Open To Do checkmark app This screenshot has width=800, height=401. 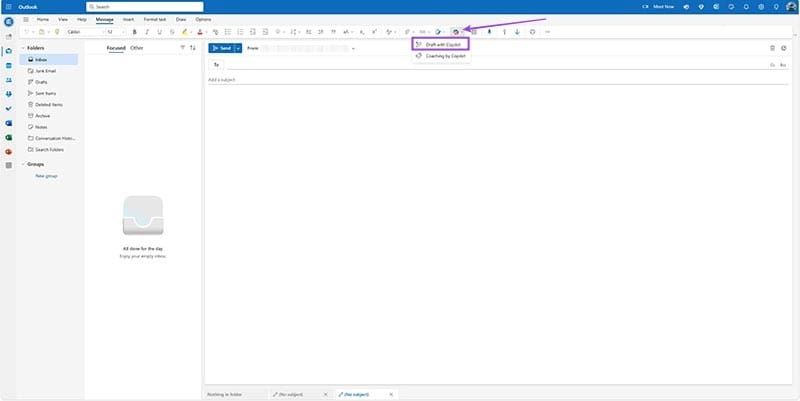coord(8,109)
